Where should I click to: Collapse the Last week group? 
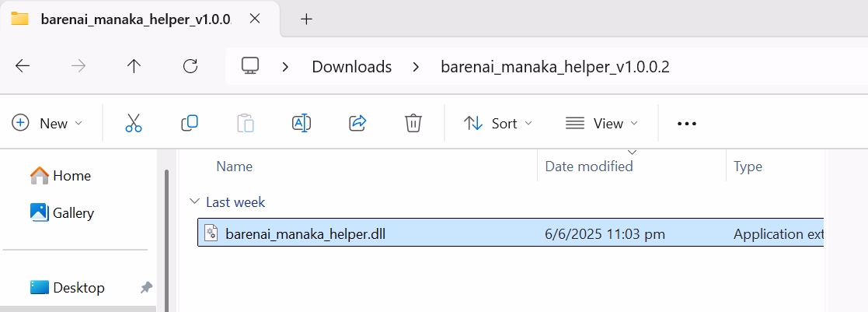[x=193, y=202]
